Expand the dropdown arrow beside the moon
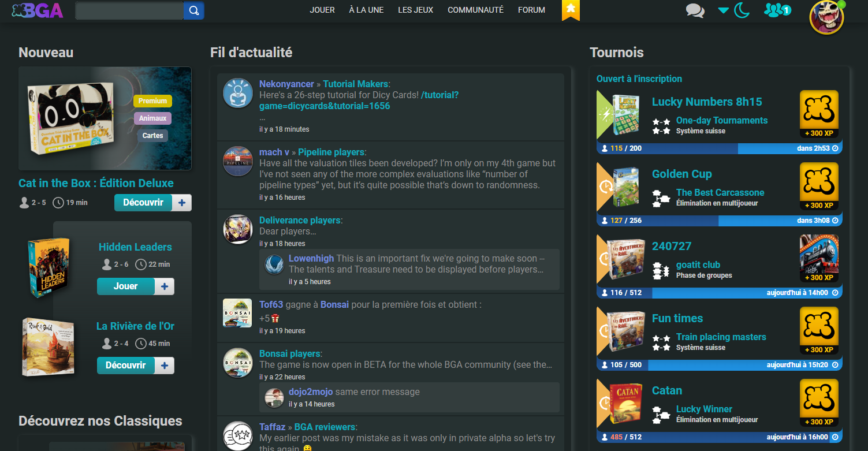Screen dimensions: 868x451 point(723,10)
